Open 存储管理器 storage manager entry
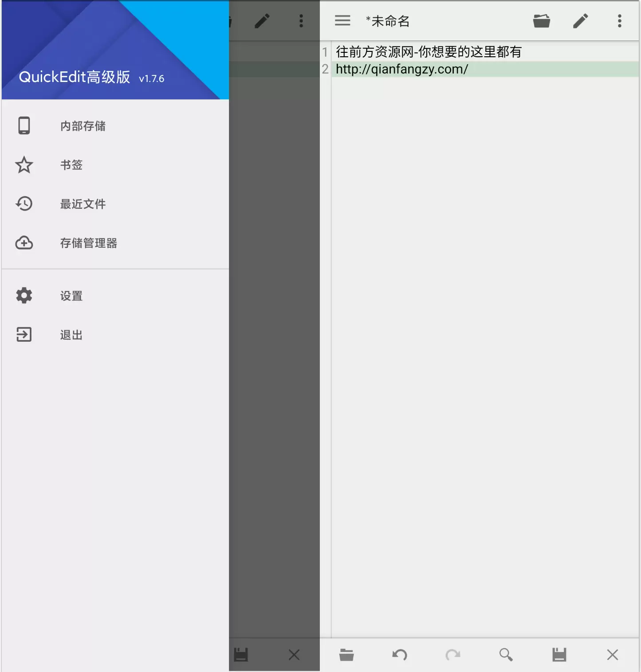 (x=115, y=243)
